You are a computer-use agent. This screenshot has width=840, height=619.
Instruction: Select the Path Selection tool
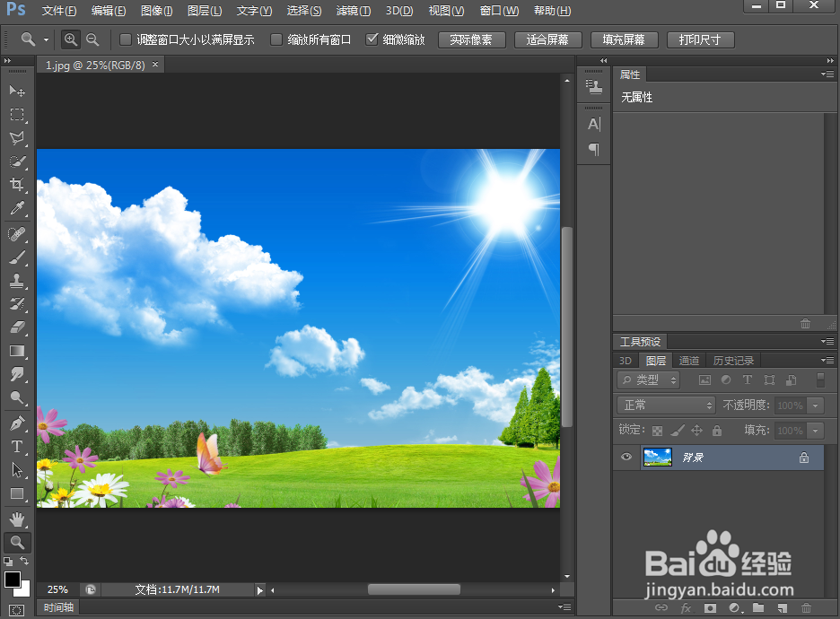click(17, 470)
